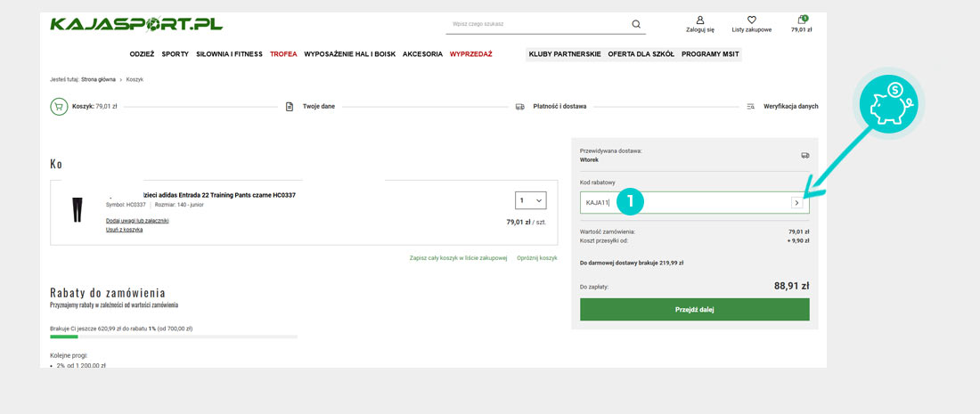Screen dimensions: 980x414
Task: Click the Koszyk step cart icon
Action: point(59,106)
